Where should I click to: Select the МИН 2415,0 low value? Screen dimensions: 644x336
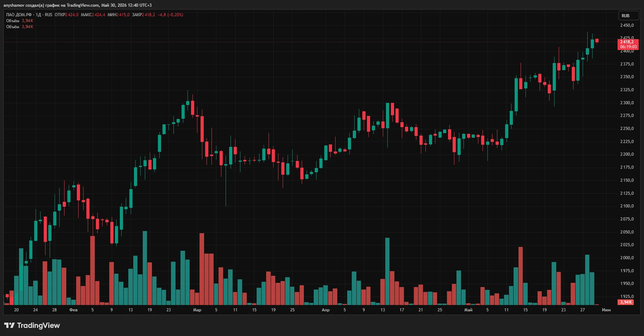[118, 15]
